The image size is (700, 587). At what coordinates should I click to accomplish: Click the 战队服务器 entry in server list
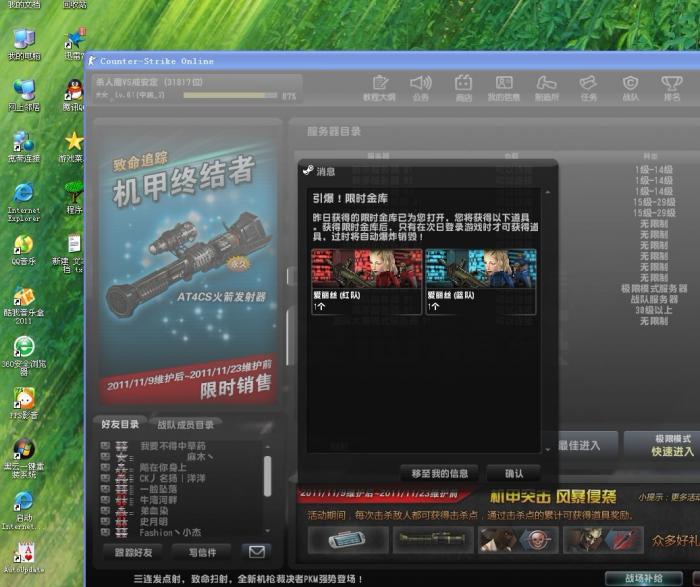pos(654,300)
